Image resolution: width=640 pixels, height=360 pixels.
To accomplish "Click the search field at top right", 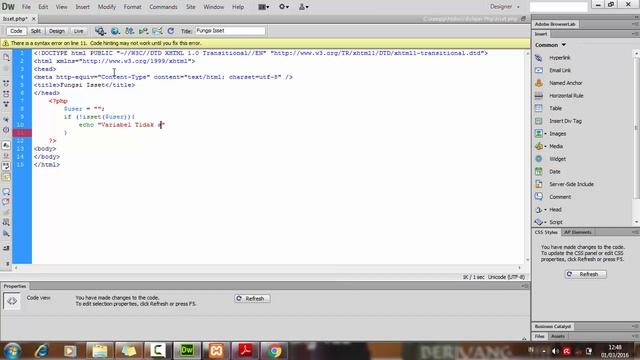I will point(558,7).
